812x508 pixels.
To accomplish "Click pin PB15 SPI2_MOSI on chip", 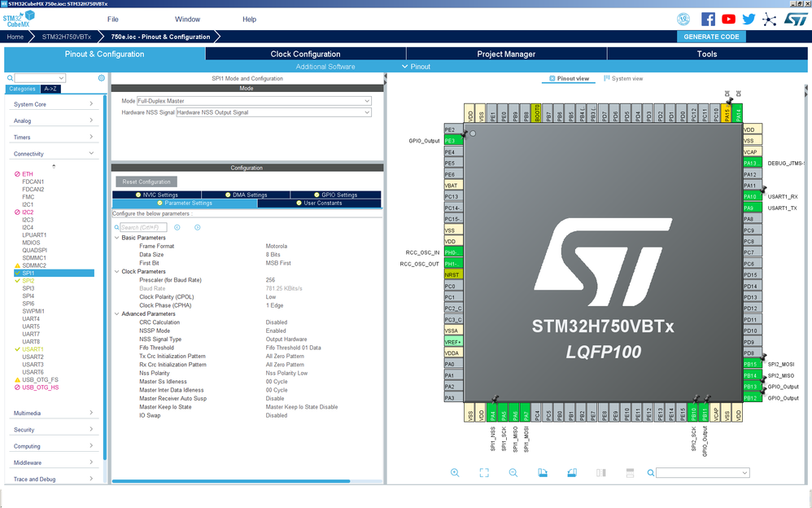I will [x=753, y=364].
